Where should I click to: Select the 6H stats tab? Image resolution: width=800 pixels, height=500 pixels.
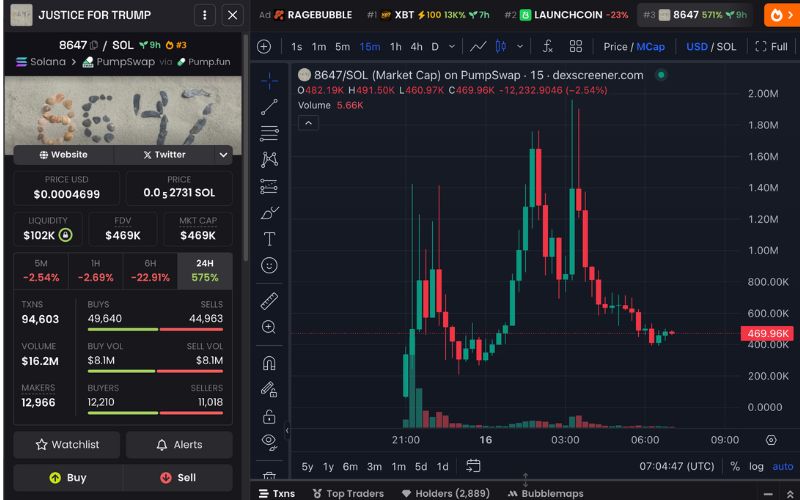pyautogui.click(x=150, y=271)
